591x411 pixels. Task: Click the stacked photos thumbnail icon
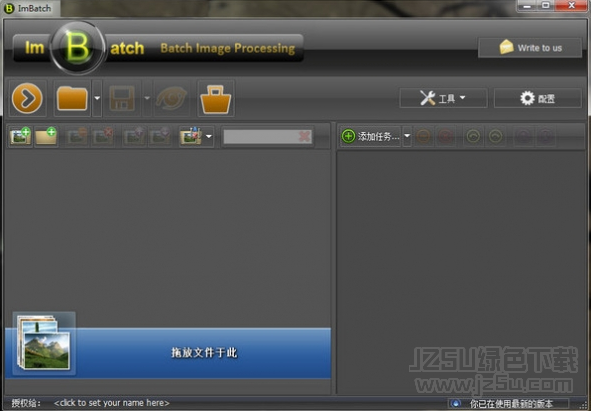click(44, 343)
